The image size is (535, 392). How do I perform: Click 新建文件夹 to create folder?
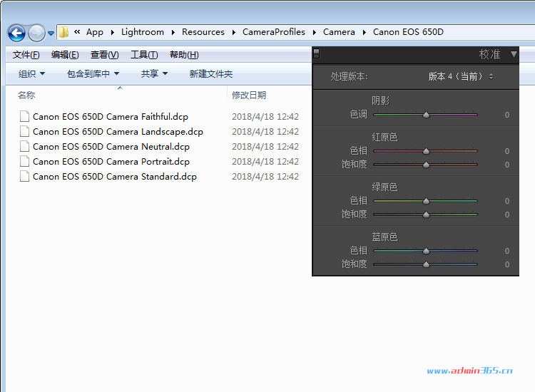coord(211,73)
